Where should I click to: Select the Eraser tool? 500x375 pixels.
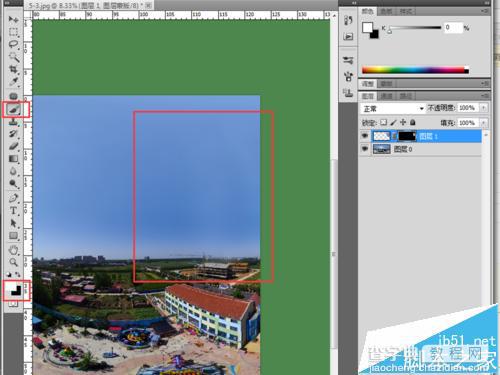(x=13, y=146)
